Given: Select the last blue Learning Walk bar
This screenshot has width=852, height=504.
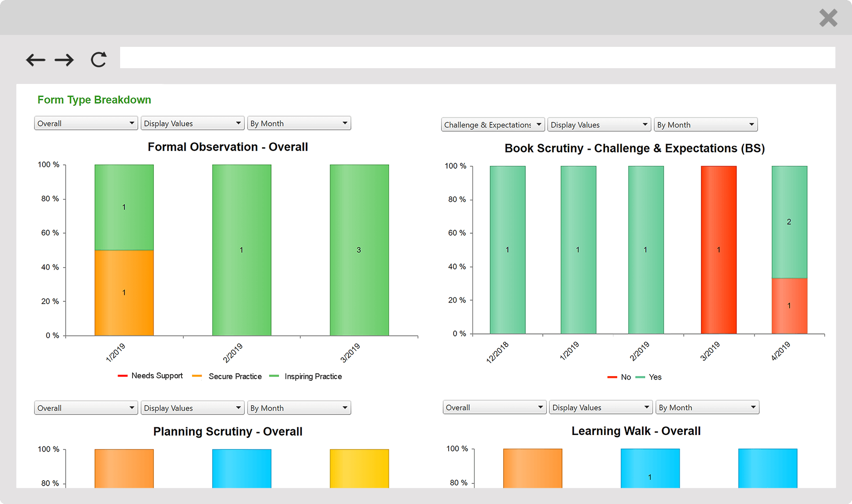Looking at the screenshot, I should (x=768, y=468).
